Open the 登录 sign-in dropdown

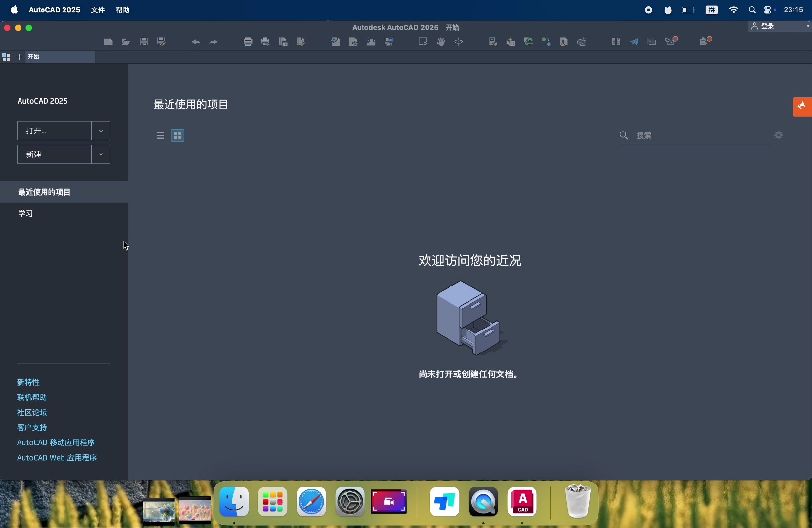(x=780, y=26)
